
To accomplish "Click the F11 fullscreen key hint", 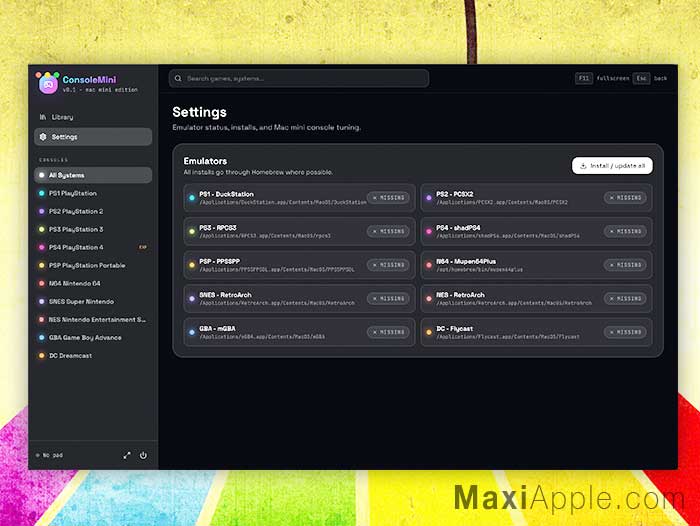I will [x=584, y=79].
